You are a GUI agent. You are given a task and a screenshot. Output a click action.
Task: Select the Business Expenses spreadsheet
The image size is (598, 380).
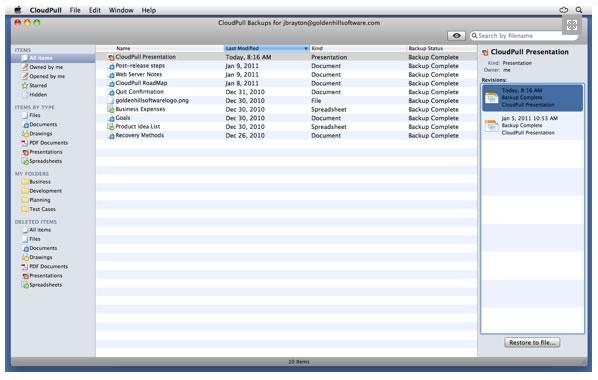(140, 109)
